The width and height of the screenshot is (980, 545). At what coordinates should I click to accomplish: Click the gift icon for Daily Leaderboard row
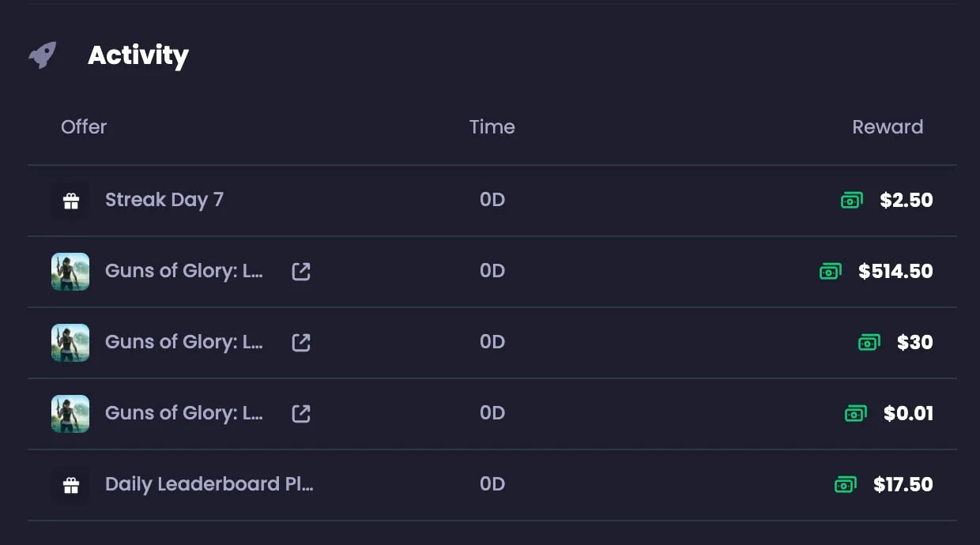tap(70, 485)
